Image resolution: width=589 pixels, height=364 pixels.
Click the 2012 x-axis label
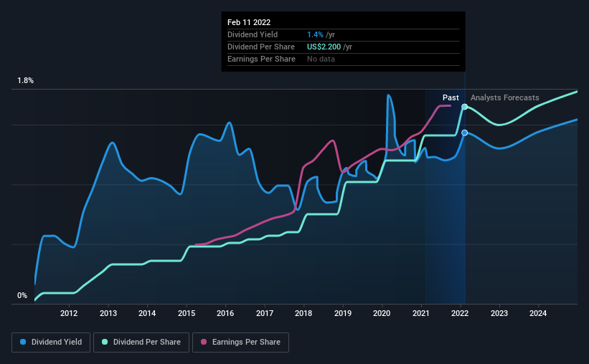pyautogui.click(x=69, y=313)
